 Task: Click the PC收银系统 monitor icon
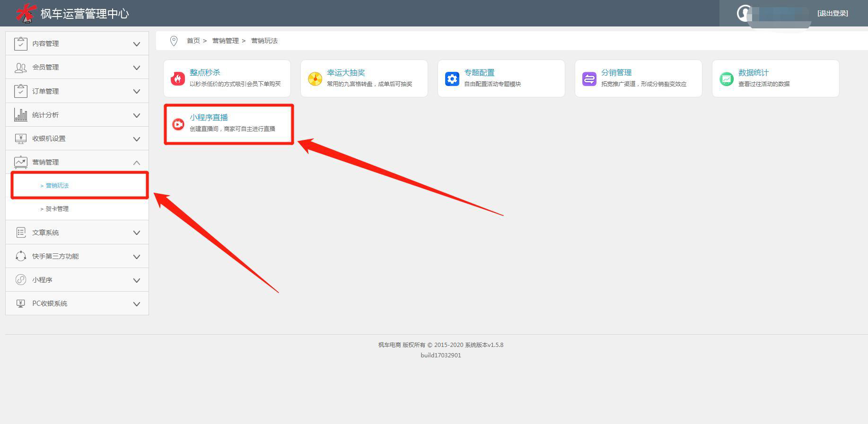[x=21, y=303]
